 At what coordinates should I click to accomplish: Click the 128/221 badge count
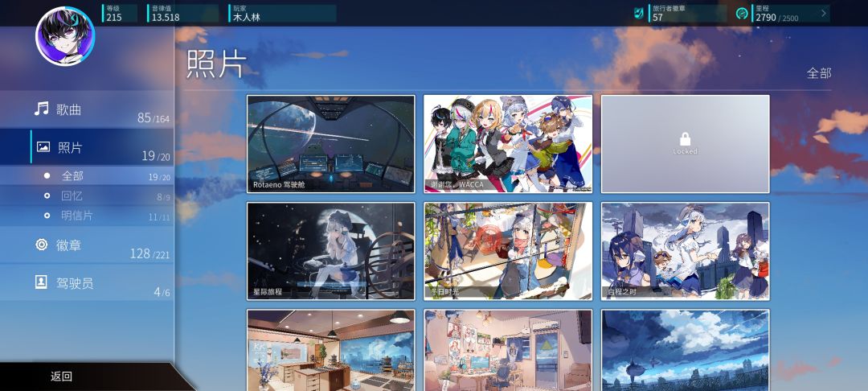coord(149,253)
